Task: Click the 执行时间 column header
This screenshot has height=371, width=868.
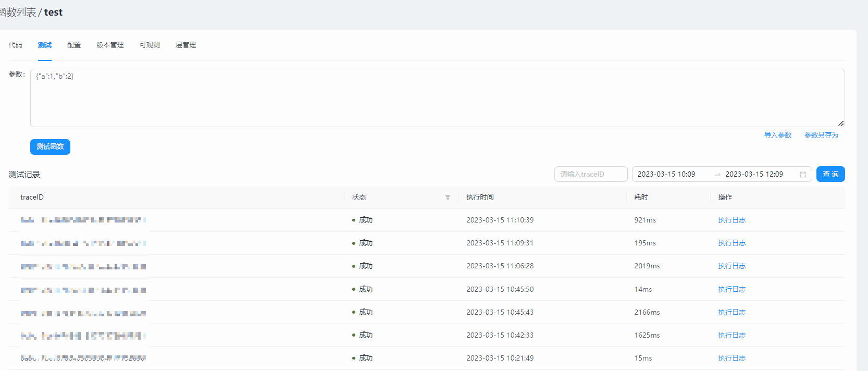Action: click(x=480, y=197)
